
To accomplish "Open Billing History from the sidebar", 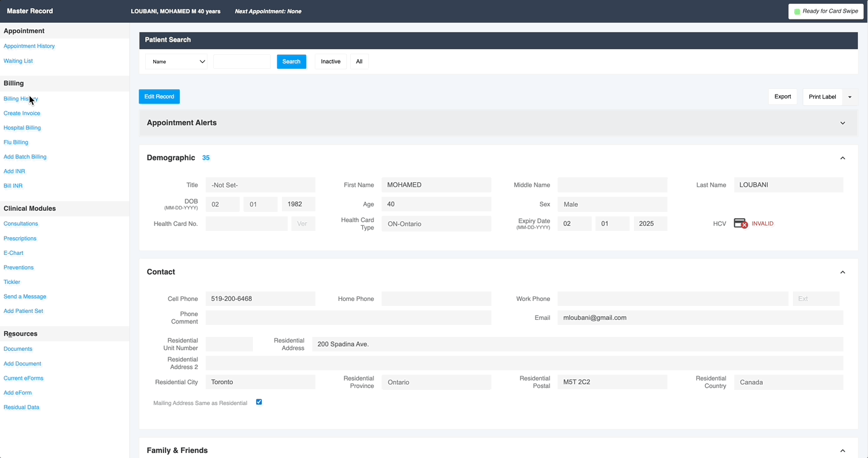I will 20,98.
